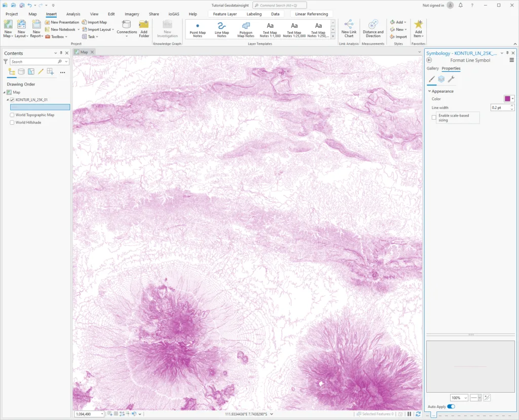
Task: Expand the layer templates gallery
Action: [x=333, y=36]
